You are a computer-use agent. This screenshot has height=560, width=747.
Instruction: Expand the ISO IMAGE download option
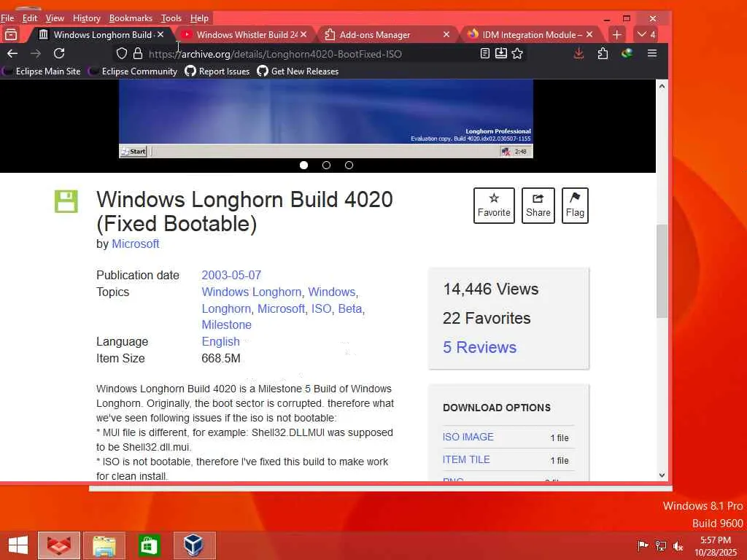pos(468,437)
